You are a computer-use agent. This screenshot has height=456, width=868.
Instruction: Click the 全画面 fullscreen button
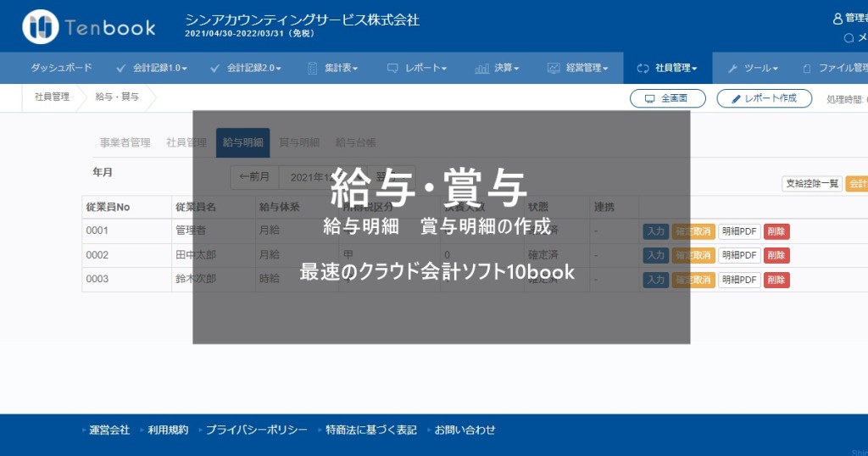click(668, 98)
